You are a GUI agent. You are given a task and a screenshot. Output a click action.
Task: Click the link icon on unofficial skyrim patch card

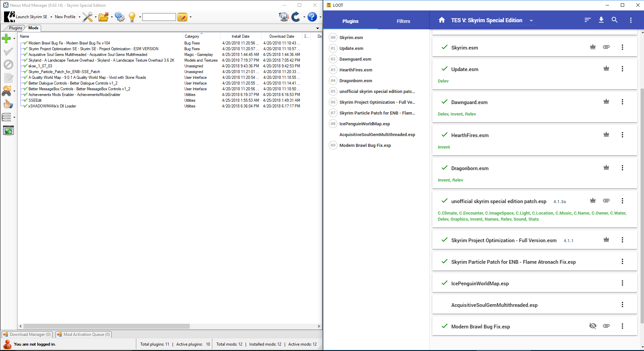(606, 201)
